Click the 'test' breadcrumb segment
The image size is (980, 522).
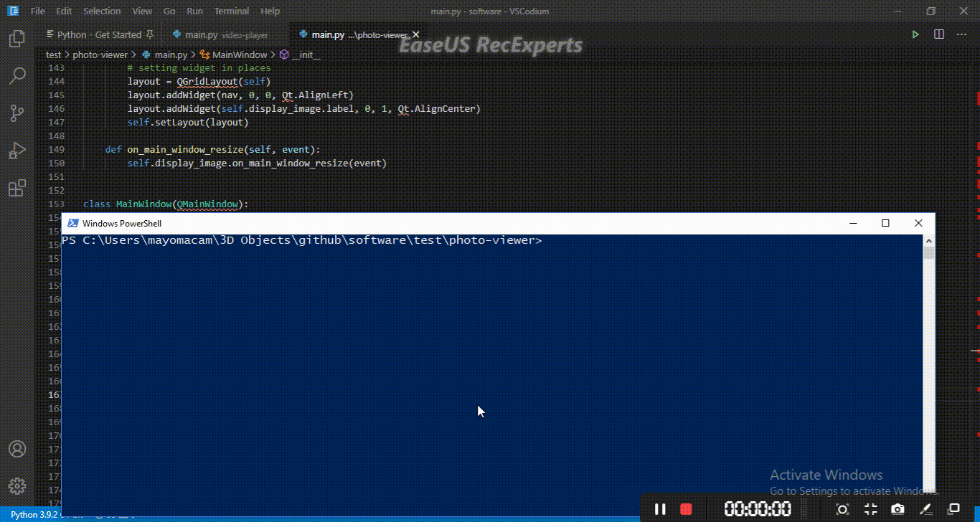point(53,54)
